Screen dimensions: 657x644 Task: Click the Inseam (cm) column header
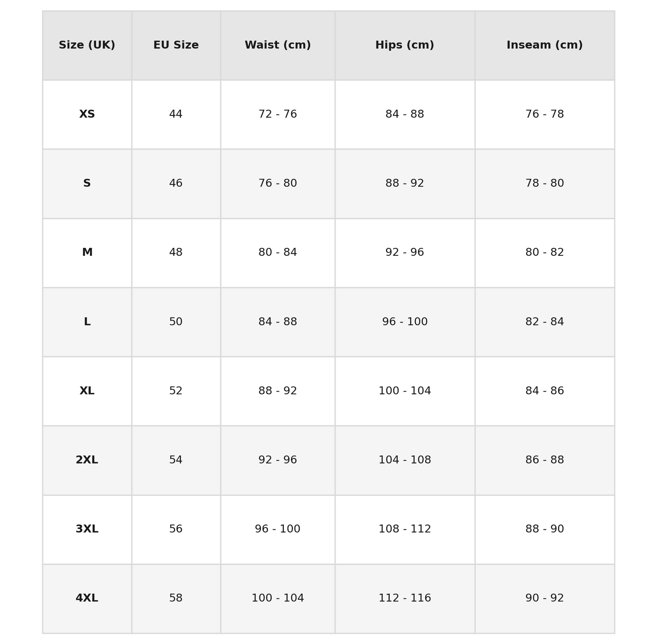click(x=545, y=46)
